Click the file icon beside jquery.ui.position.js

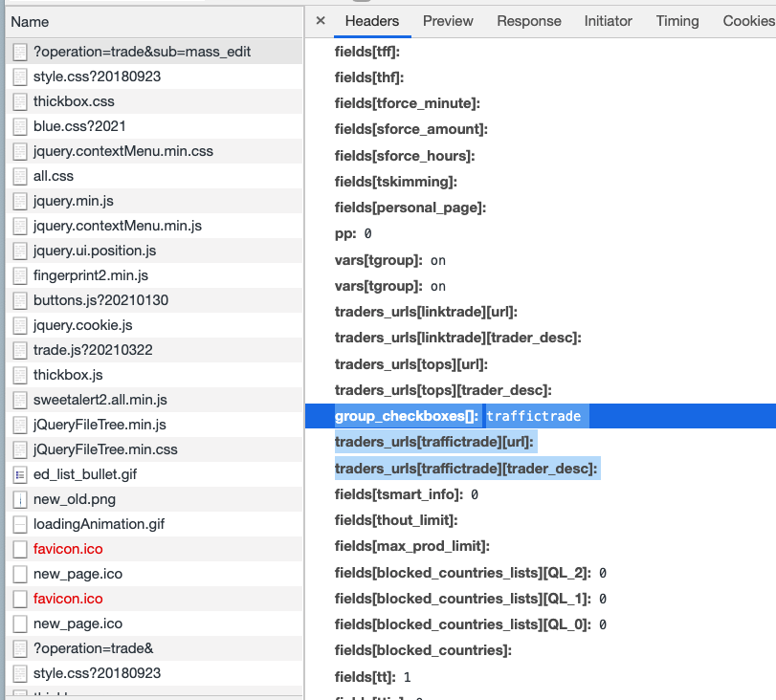20,251
